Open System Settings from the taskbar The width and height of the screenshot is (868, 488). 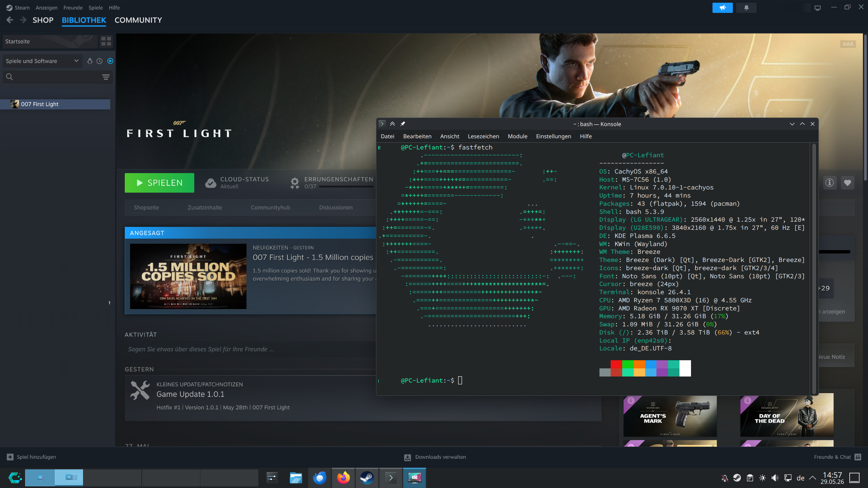tap(272, 478)
